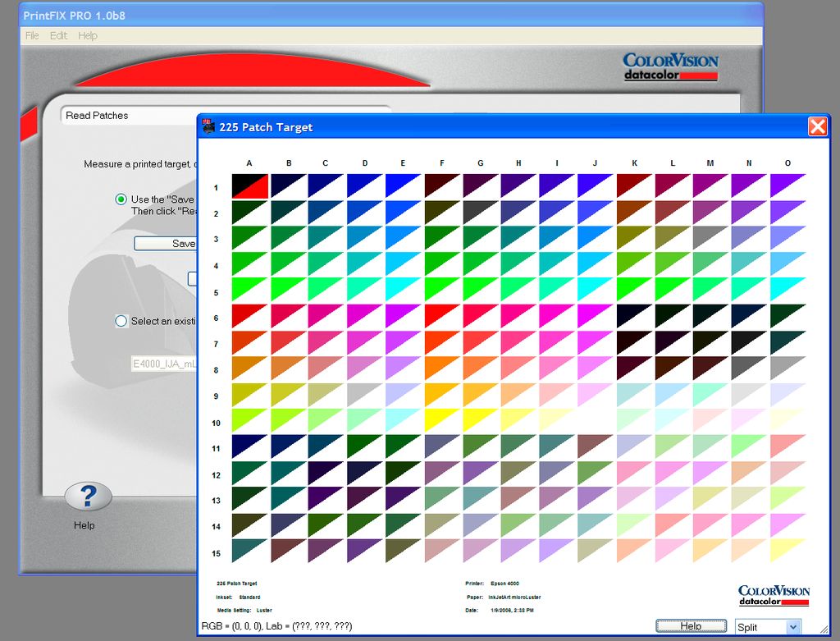Select patch C13 deep purple

326,498
